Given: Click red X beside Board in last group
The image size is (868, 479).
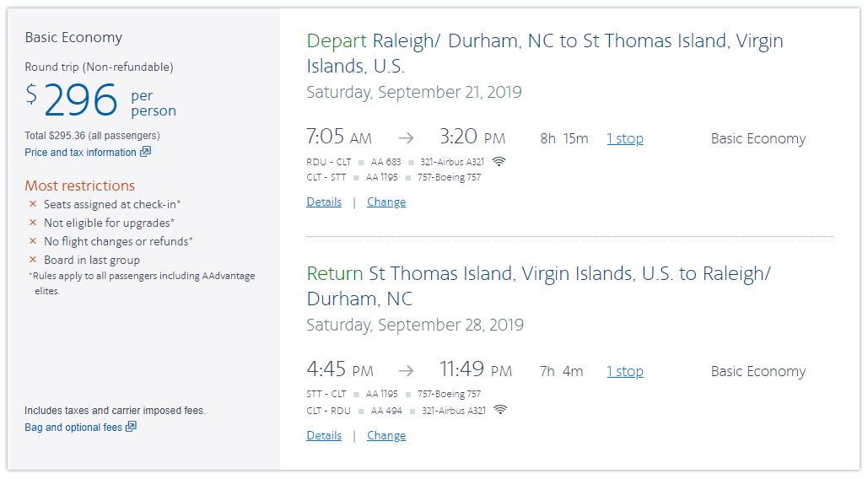Looking at the screenshot, I should click(33, 260).
